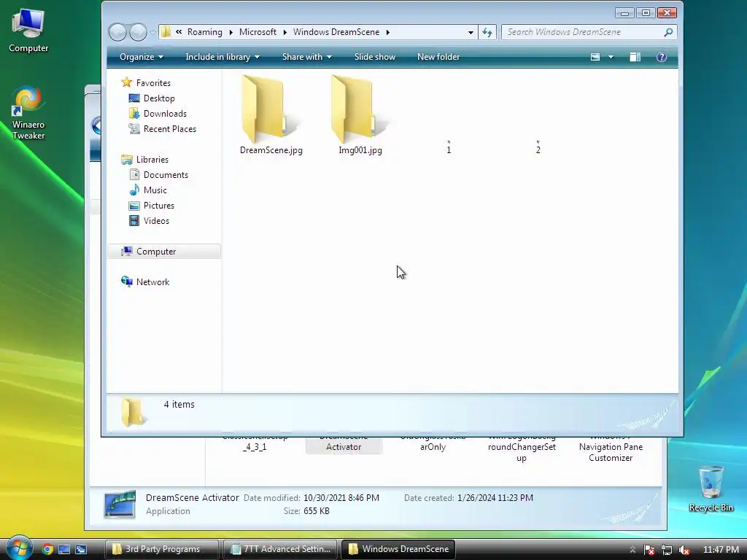The height and width of the screenshot is (560, 747).
Task: Click the muted volume tray icon
Action: pyautogui.click(x=684, y=550)
